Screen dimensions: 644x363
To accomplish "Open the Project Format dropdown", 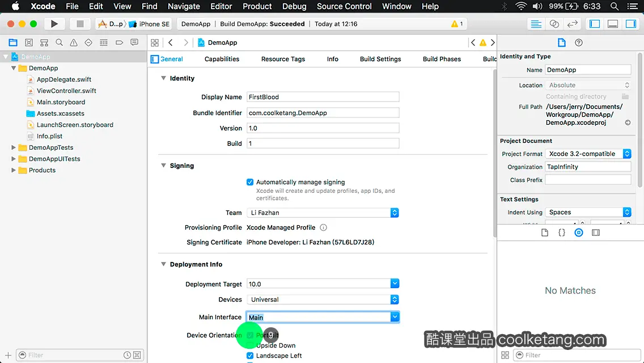I will coord(588,154).
